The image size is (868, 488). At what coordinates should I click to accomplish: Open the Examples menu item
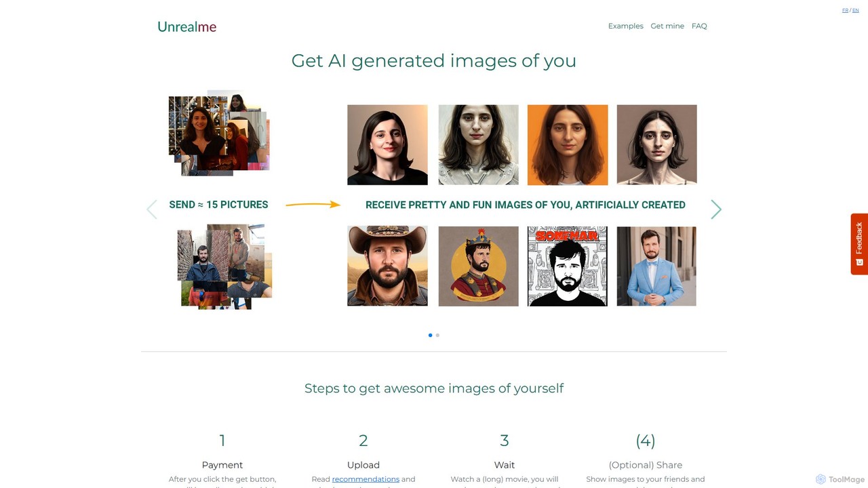[625, 26]
